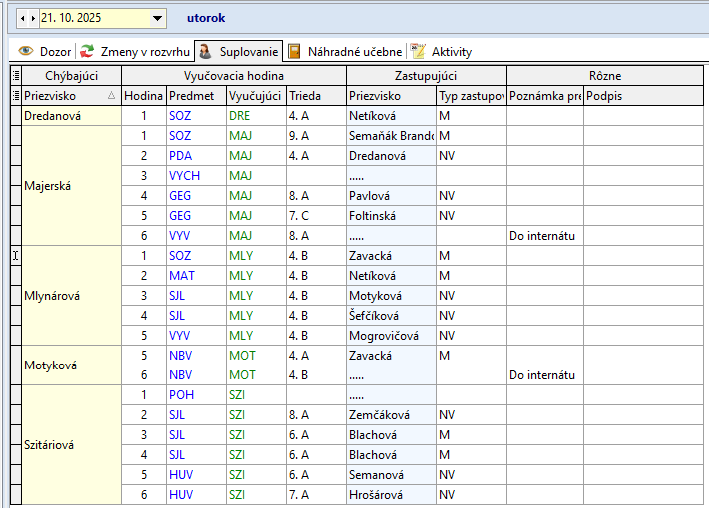Click the band chooser icon beside Chýbajúci
Image resolution: width=709 pixels, height=508 pixels.
coord(15,75)
